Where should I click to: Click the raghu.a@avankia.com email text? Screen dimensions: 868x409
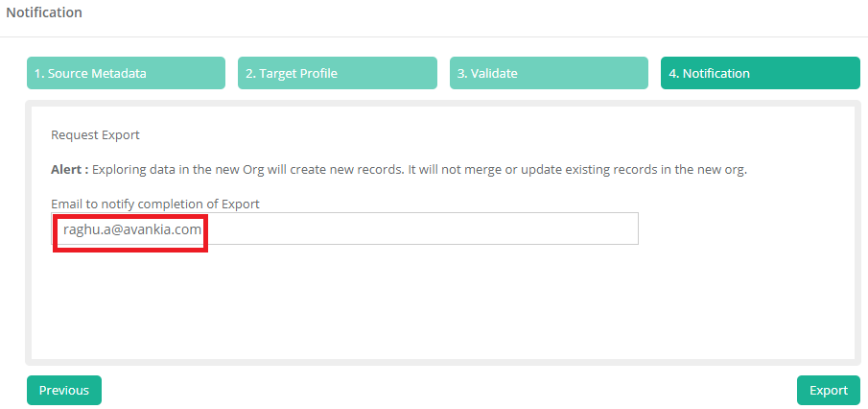pos(132,229)
